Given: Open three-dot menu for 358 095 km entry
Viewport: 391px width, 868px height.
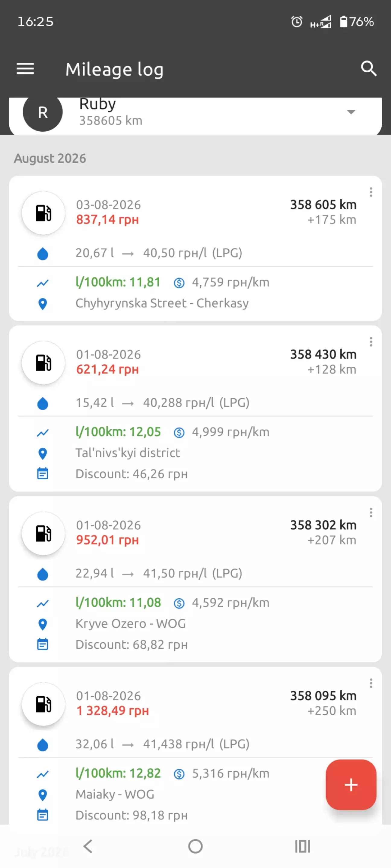Looking at the screenshot, I should click(x=371, y=683).
